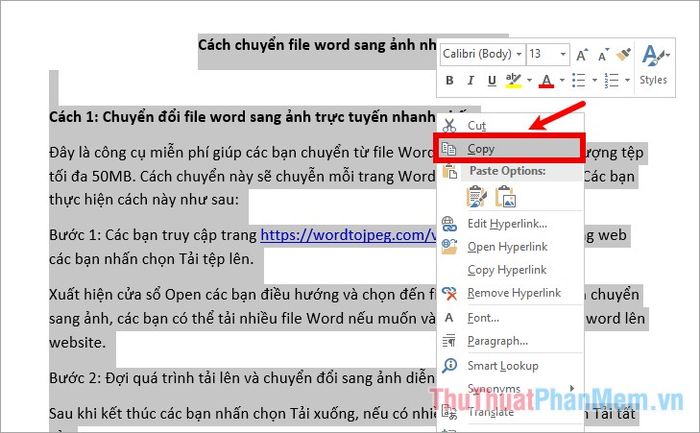This screenshot has height=433, width=700.
Task: Decrease font size with Shrink Font
Action: tap(603, 55)
